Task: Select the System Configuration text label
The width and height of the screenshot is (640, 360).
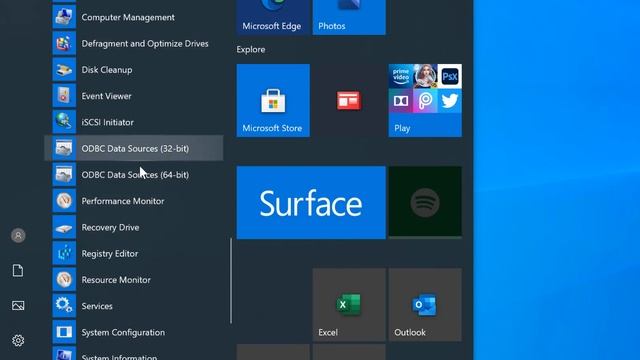Action: coord(123,332)
